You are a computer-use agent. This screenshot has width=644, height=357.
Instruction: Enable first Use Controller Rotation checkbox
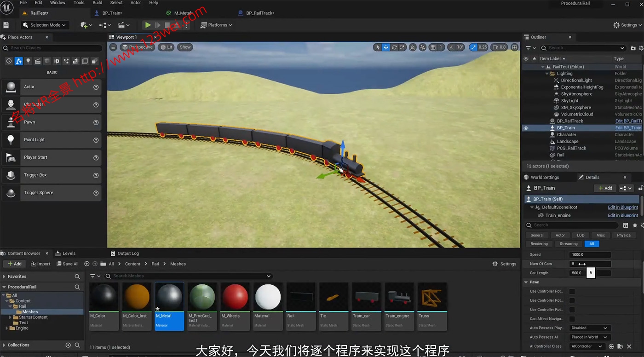[x=572, y=291]
